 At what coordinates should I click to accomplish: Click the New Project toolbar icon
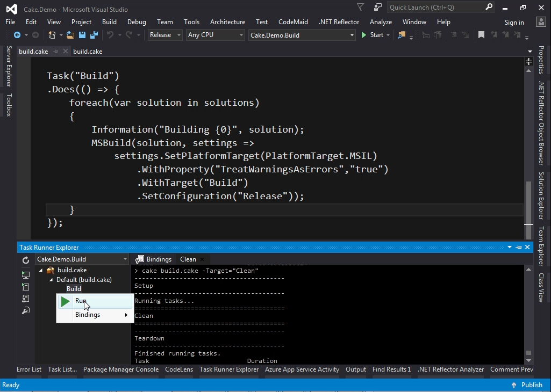[52, 35]
